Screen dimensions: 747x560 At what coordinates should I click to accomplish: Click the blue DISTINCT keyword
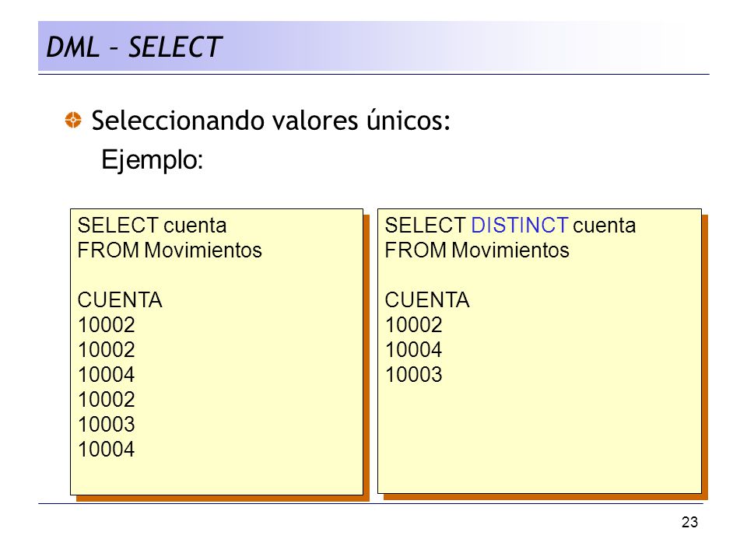(519, 226)
